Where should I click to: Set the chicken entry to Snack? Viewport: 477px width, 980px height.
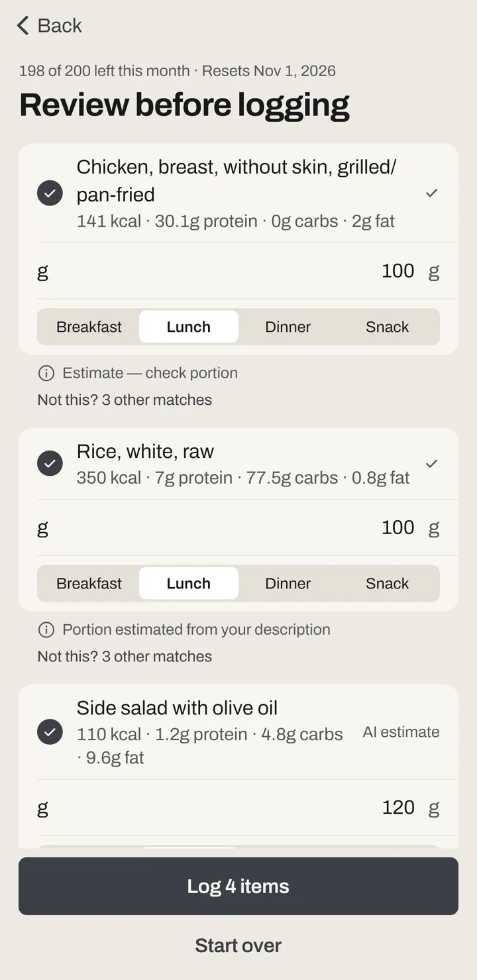(x=387, y=327)
